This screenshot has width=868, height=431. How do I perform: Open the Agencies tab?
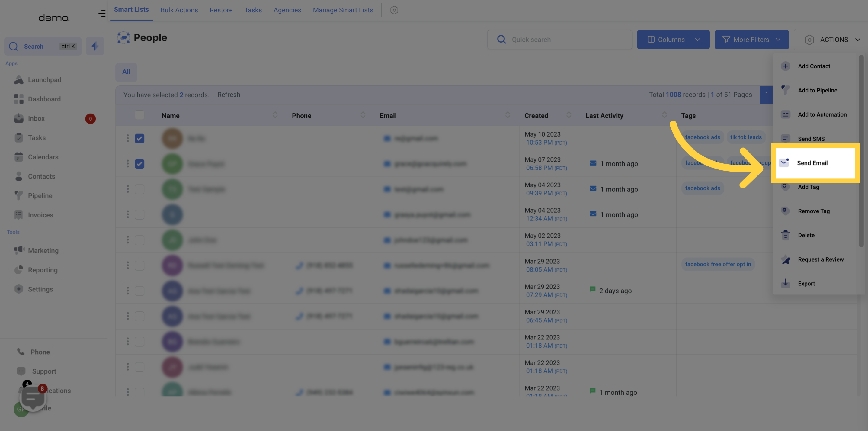(287, 10)
